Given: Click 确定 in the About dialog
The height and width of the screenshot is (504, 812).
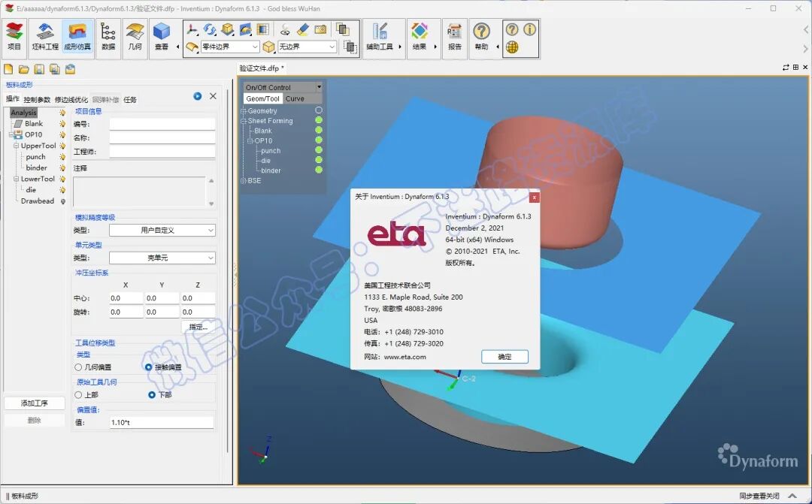Looking at the screenshot, I should pyautogui.click(x=504, y=357).
